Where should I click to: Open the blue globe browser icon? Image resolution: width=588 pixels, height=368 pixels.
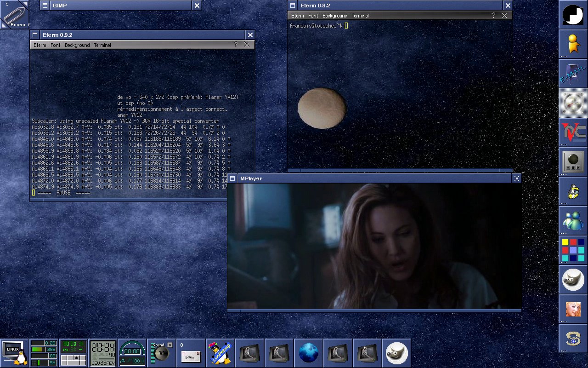[x=309, y=353]
